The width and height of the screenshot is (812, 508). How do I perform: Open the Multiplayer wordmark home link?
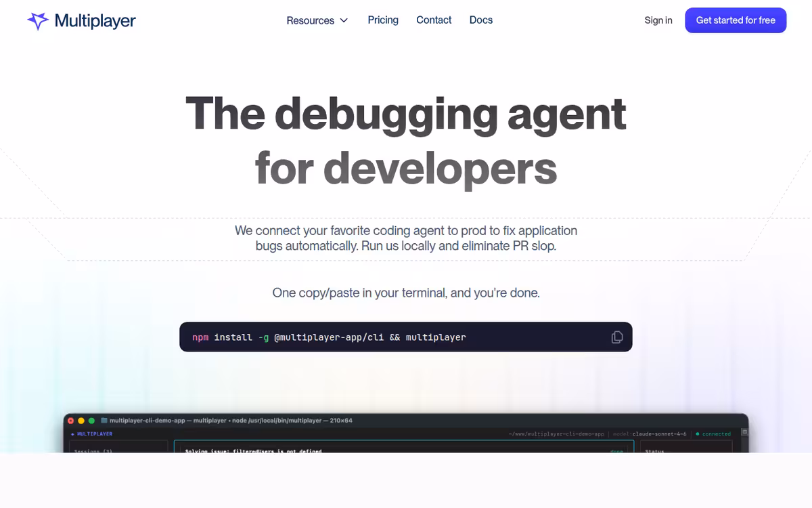click(95, 21)
